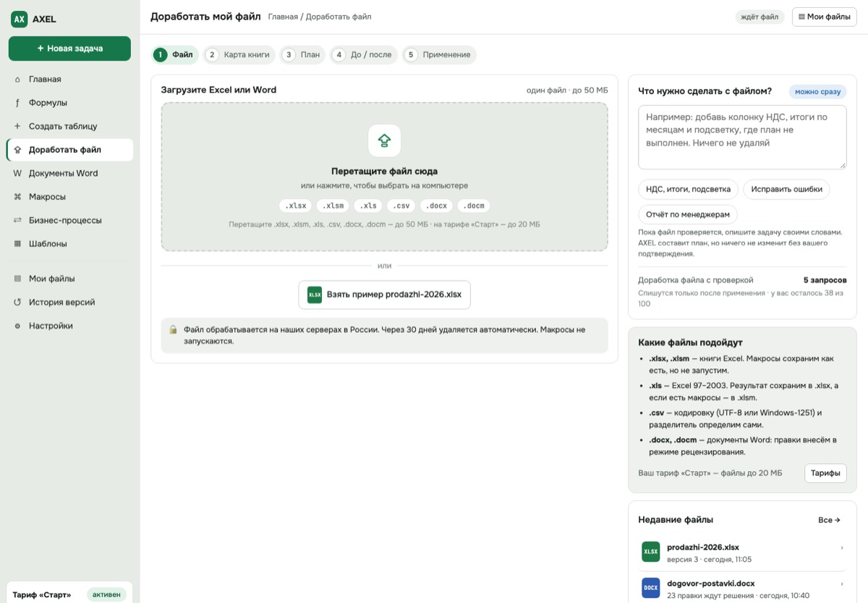Focus the task description text area

742,138
